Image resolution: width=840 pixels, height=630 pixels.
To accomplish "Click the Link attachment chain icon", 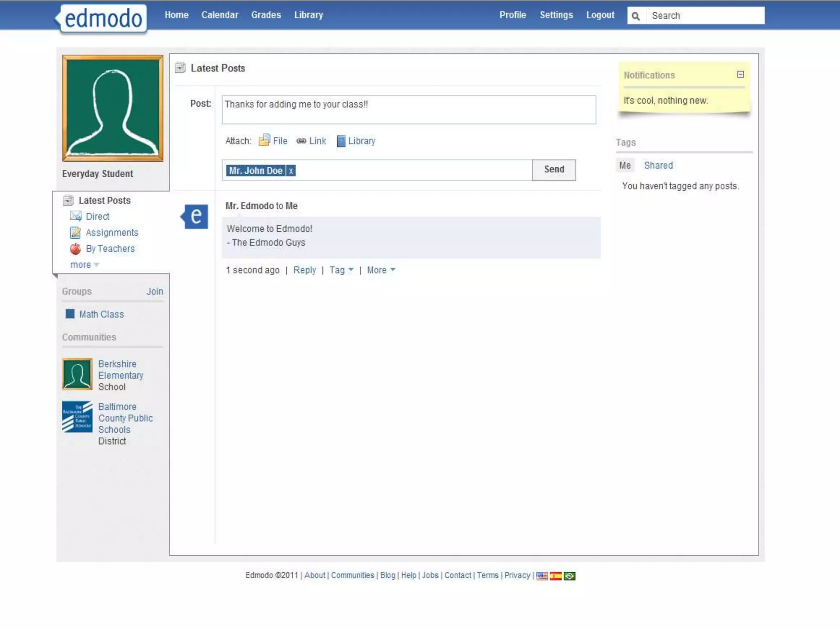I will 301,141.
